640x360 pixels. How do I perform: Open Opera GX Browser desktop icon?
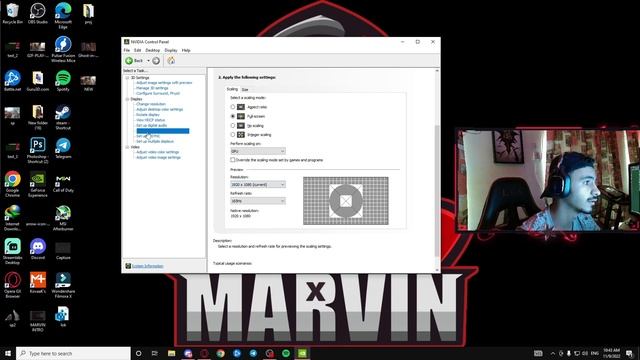12,285
